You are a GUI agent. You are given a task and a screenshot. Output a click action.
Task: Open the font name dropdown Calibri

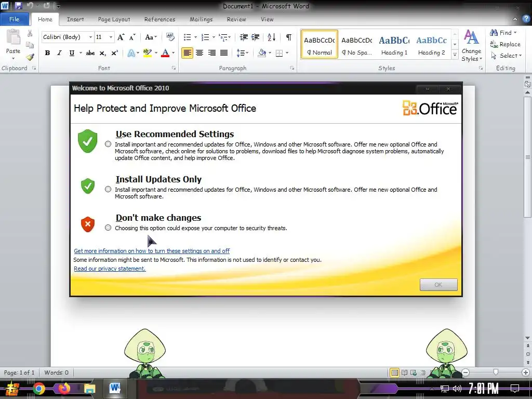pyautogui.click(x=90, y=37)
